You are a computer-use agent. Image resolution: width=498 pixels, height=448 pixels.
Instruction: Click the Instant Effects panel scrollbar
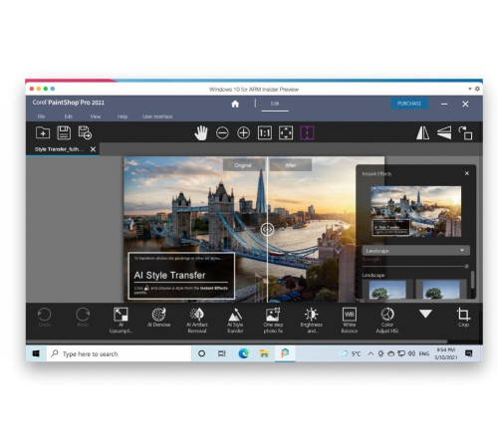[472, 280]
